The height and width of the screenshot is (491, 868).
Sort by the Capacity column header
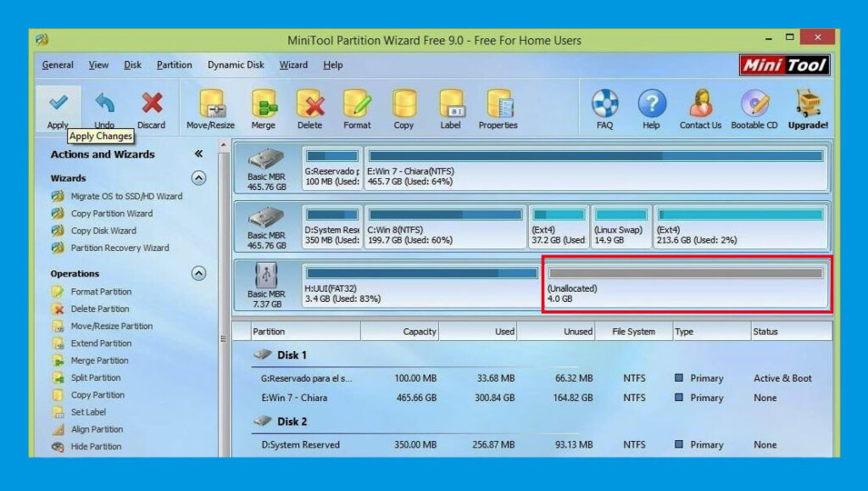(400, 331)
